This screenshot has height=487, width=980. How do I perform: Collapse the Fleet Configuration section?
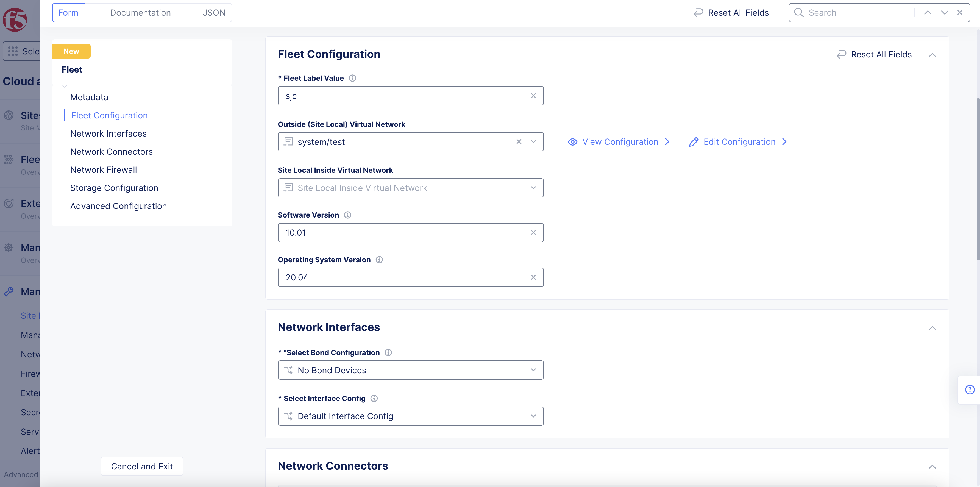[932, 55]
